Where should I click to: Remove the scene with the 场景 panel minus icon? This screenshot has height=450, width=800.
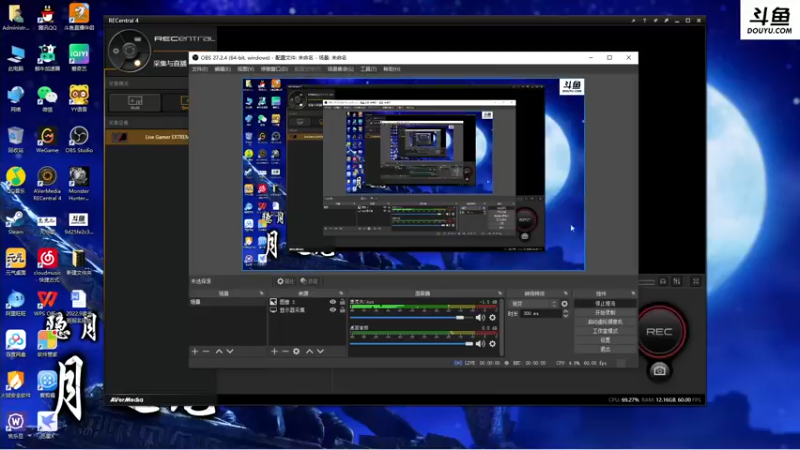pyautogui.click(x=206, y=351)
